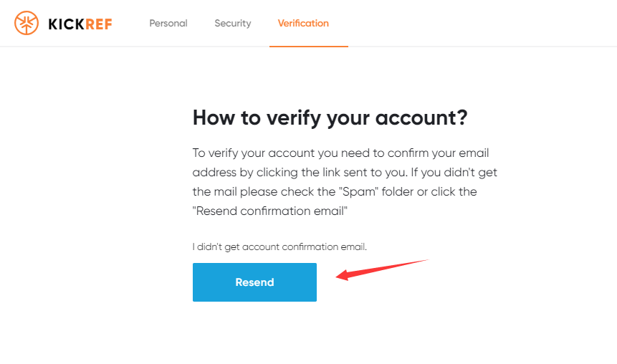Viewport: 617px width, 364px height.
Task: Click the quoted "Spam" word
Action: click(x=358, y=192)
